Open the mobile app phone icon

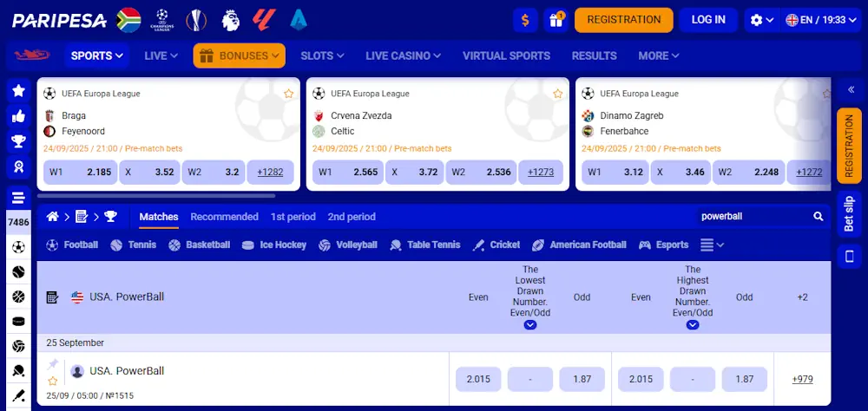pyautogui.click(x=849, y=256)
